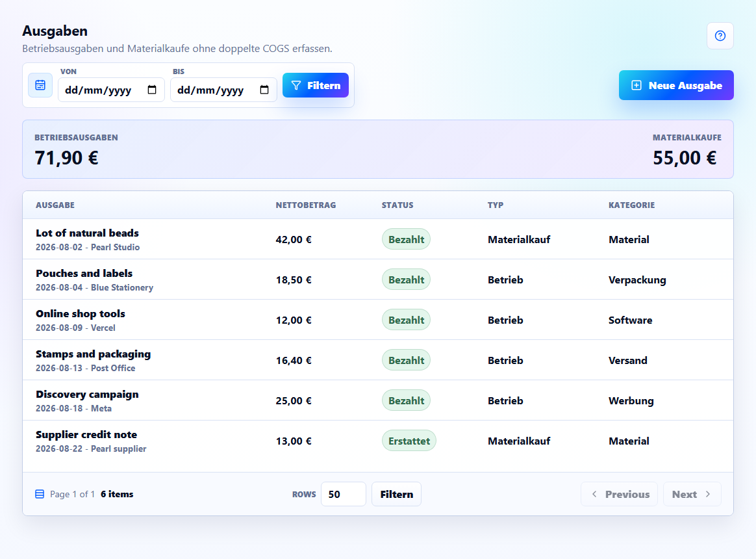Click the Nettobetrag column header
756x559 pixels.
(x=306, y=205)
